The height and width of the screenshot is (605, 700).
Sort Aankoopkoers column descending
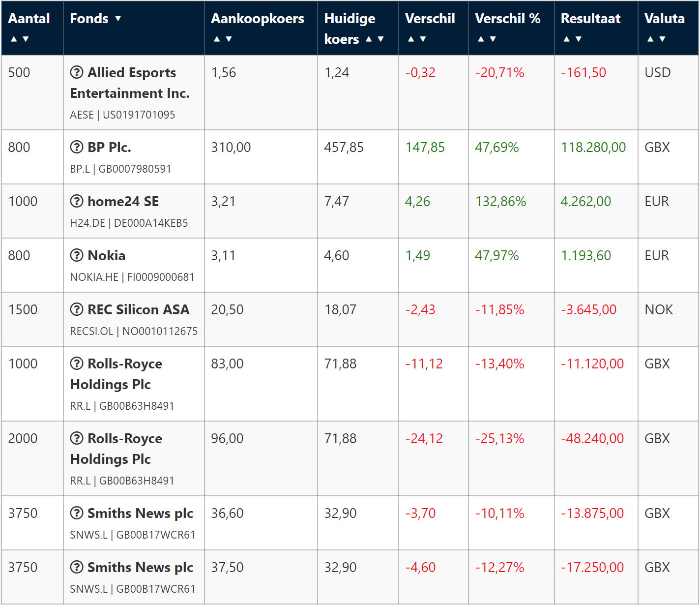click(229, 39)
